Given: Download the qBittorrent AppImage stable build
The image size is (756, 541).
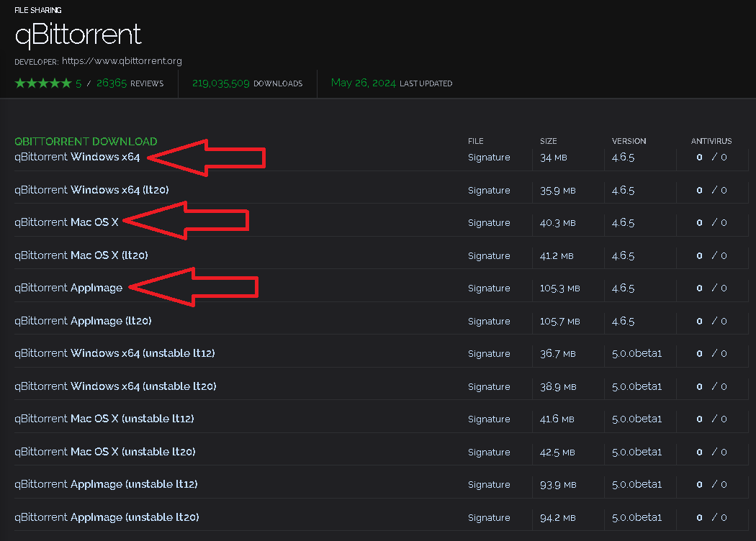Looking at the screenshot, I should tap(68, 288).
